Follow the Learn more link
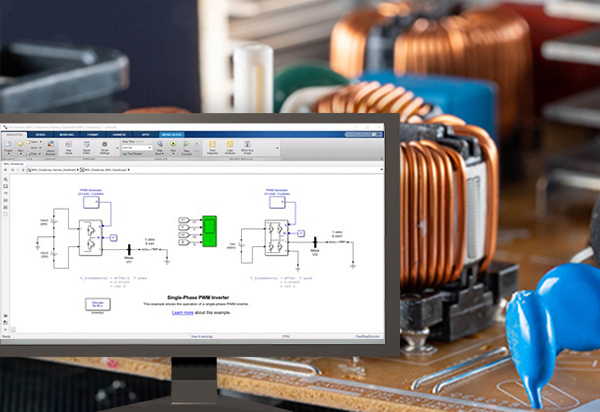The height and width of the screenshot is (412, 600). [x=182, y=312]
